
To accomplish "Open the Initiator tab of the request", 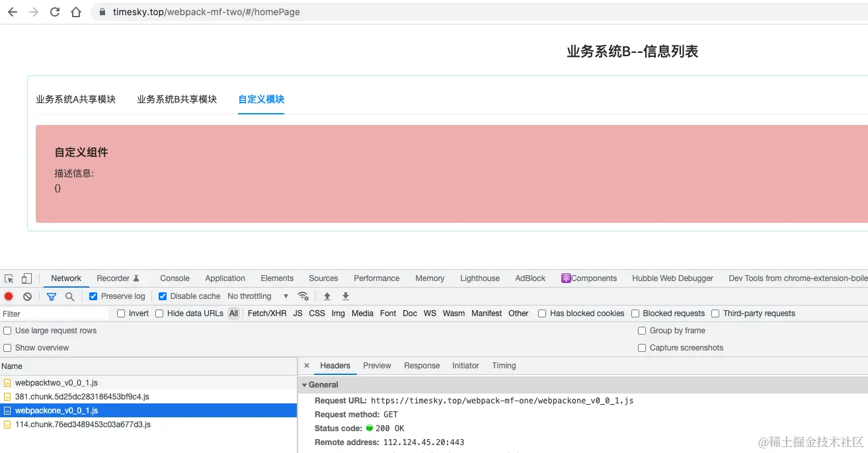I will [x=465, y=366].
